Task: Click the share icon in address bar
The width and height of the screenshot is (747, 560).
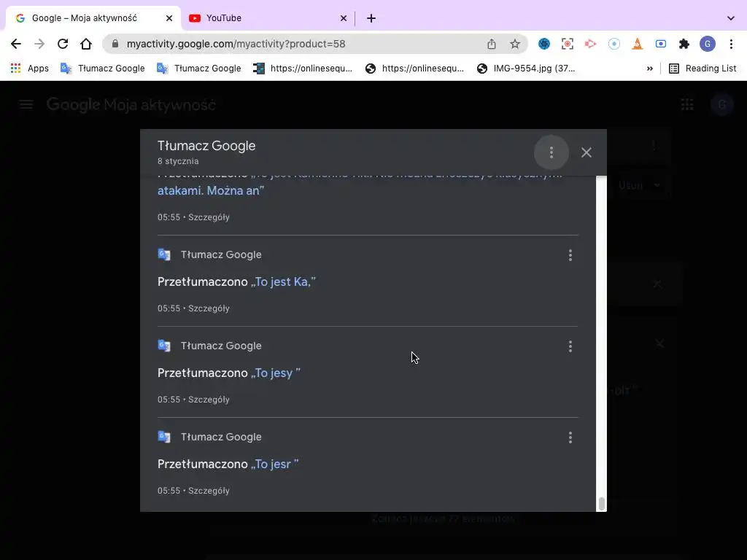Action: [x=492, y=44]
